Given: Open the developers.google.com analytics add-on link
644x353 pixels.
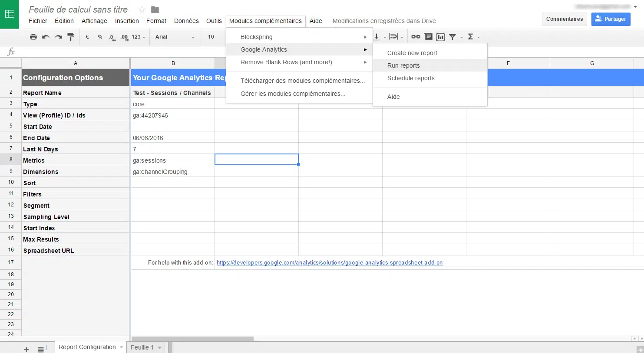Looking at the screenshot, I should pyautogui.click(x=329, y=263).
